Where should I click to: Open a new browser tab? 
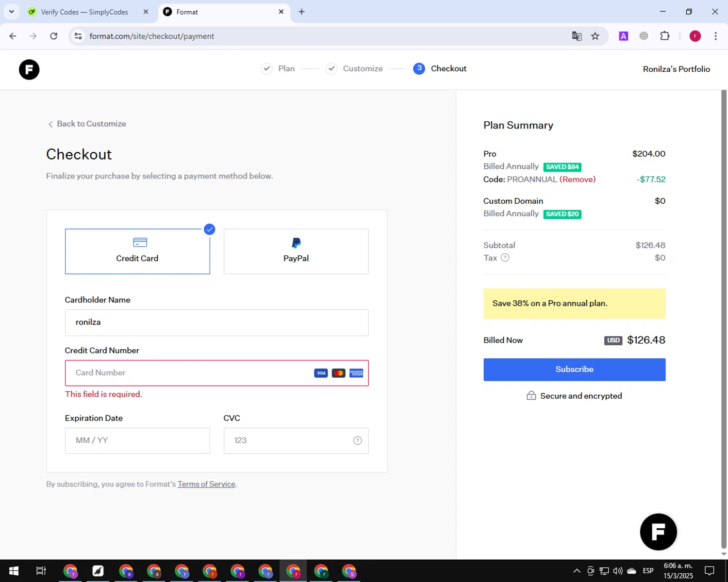(x=301, y=12)
